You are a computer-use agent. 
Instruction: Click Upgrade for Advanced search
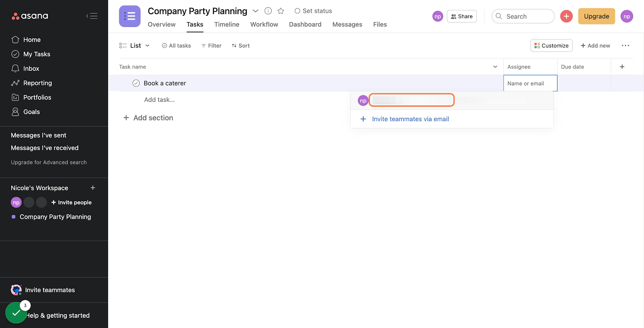coord(49,162)
